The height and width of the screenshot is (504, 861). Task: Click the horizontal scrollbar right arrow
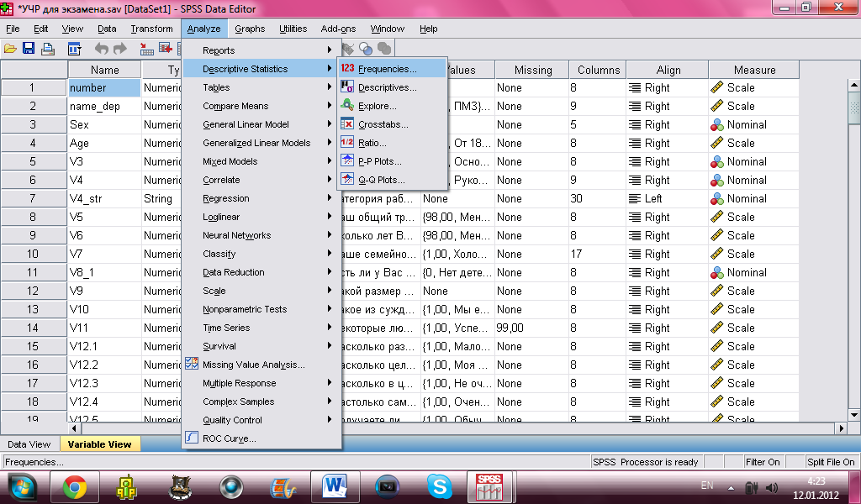(841, 428)
